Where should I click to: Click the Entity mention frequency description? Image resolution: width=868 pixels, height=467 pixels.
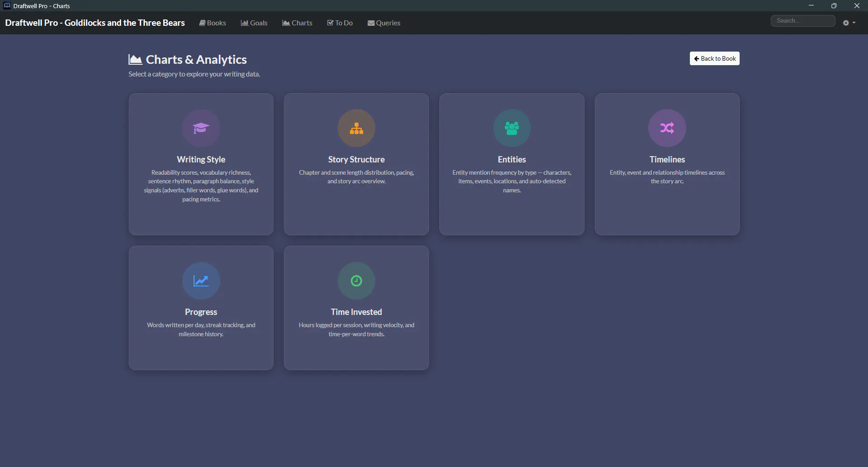pyautogui.click(x=512, y=181)
